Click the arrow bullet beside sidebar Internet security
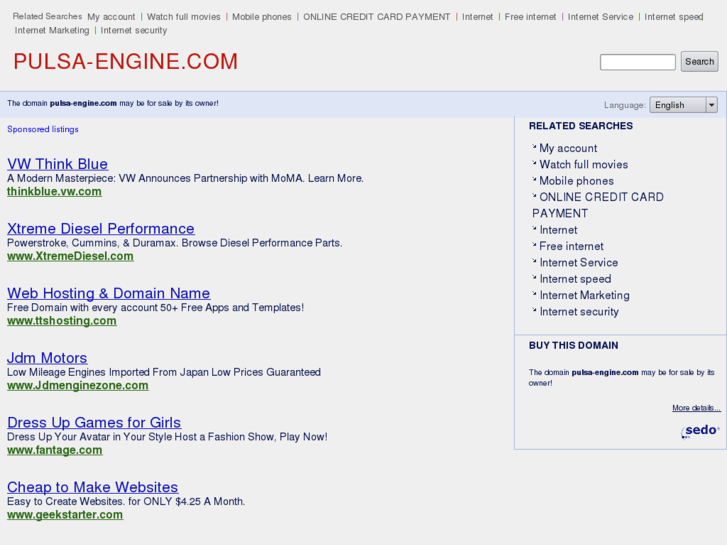Screen dimensions: 727x545 534,310
